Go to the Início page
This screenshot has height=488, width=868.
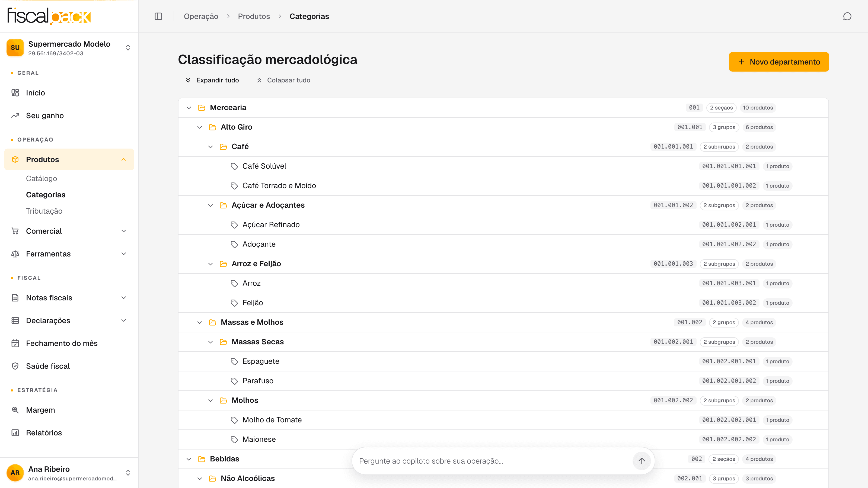pyautogui.click(x=69, y=93)
